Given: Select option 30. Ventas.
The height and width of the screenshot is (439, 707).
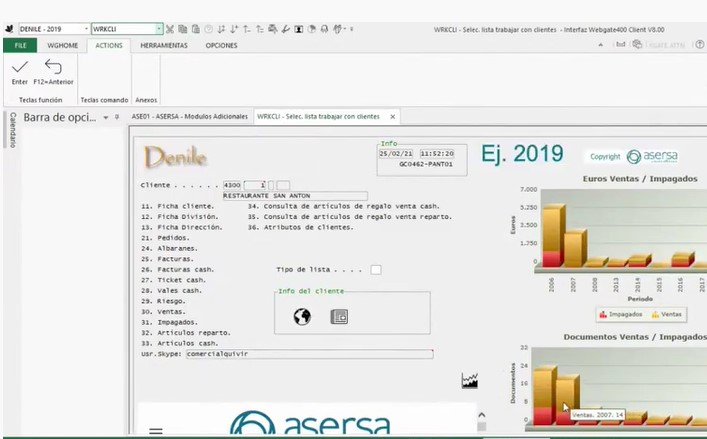Looking at the screenshot, I should tap(163, 312).
